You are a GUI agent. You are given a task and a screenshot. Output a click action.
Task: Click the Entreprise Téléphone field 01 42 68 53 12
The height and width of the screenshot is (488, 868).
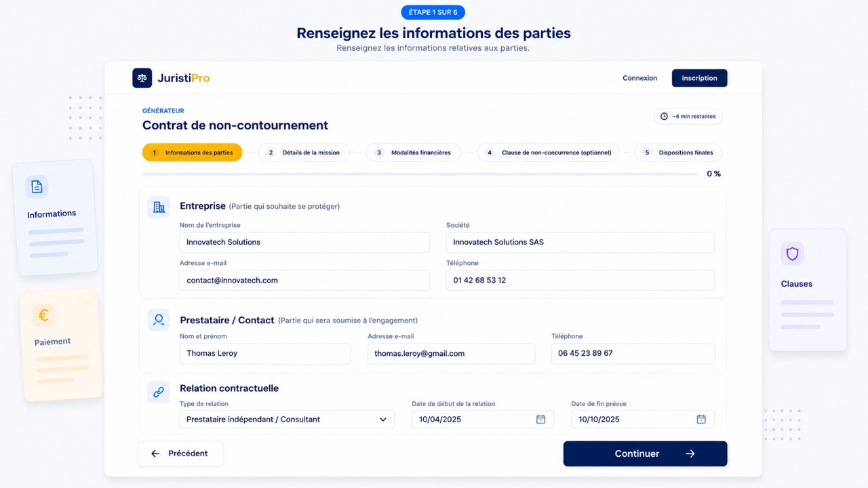[x=580, y=280]
